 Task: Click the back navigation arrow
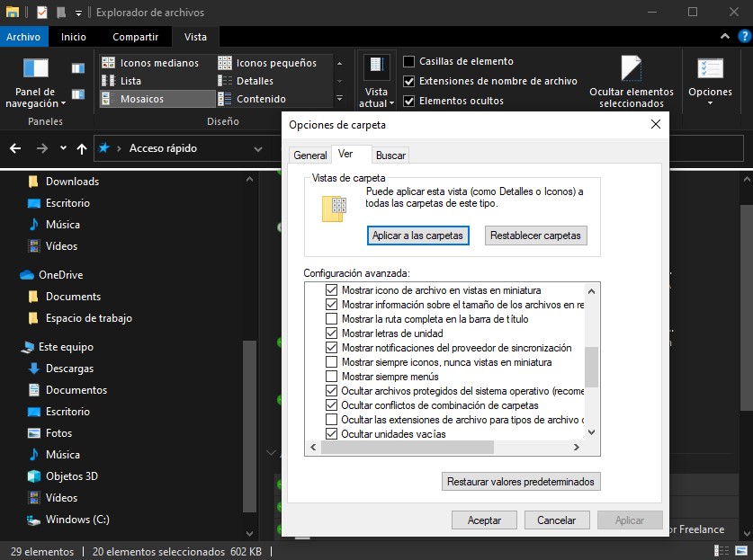(x=15, y=148)
